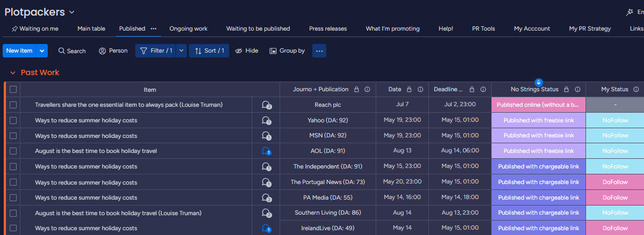Open the PR Tools tab
This screenshot has width=644, height=235.
point(484,28)
